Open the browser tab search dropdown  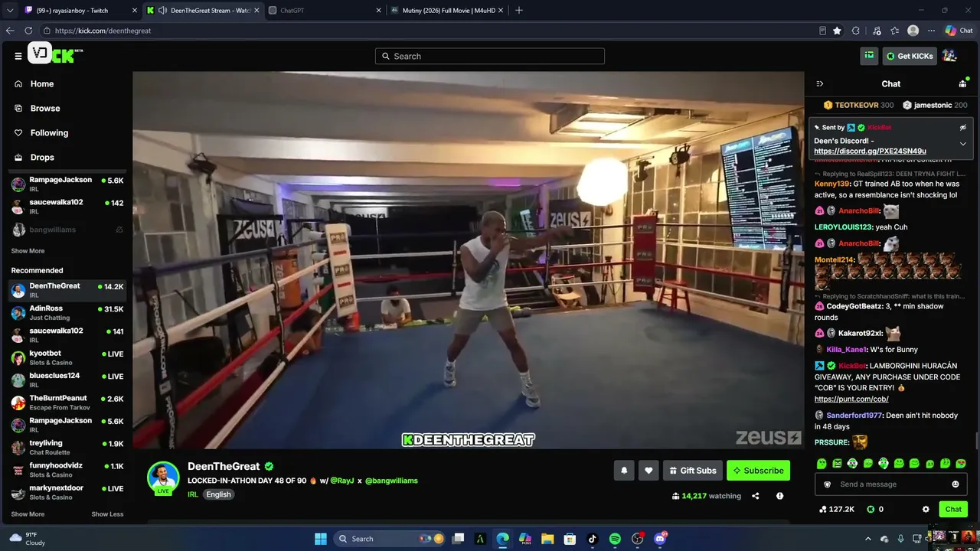(10, 11)
